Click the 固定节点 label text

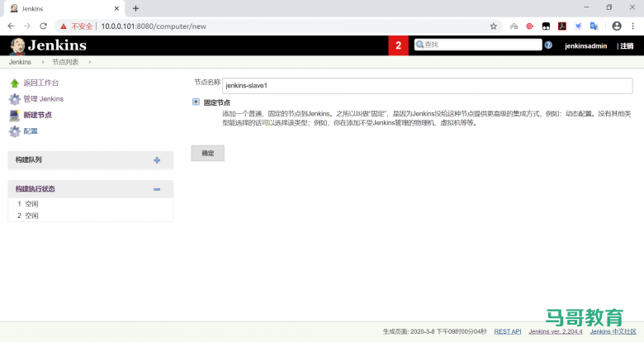click(217, 102)
